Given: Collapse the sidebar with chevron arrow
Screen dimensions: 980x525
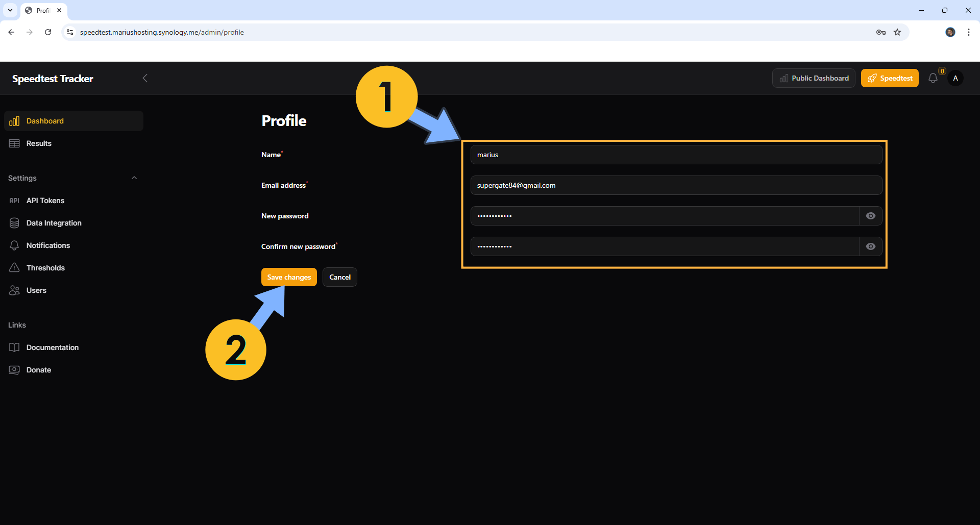Looking at the screenshot, I should tap(145, 78).
